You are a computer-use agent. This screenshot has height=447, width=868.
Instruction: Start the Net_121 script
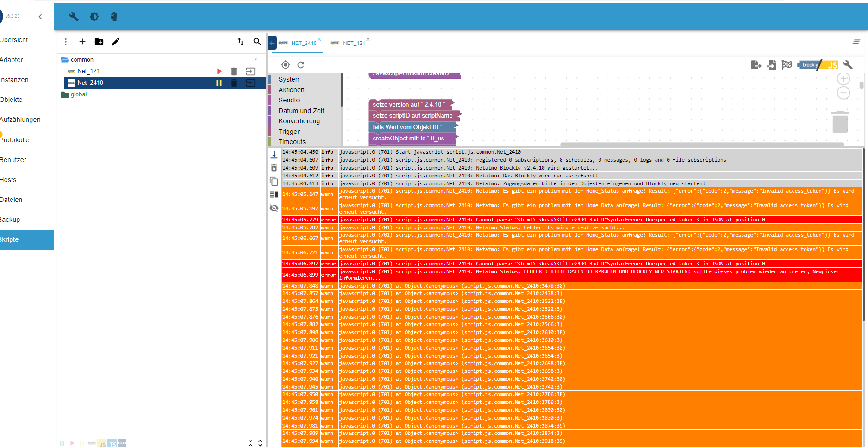(x=219, y=71)
